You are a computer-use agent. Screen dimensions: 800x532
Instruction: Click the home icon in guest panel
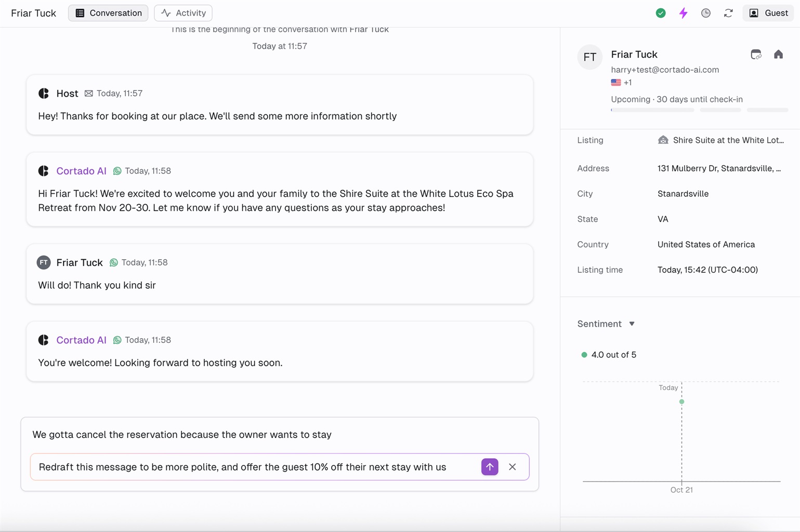(x=778, y=55)
